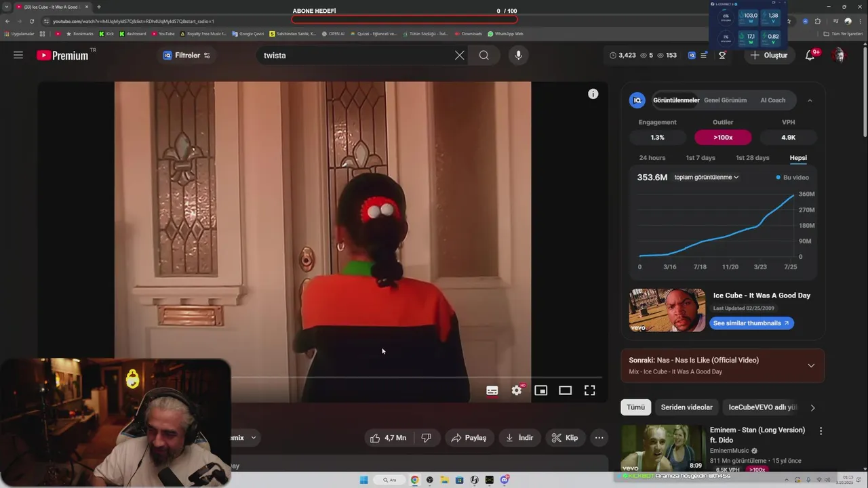
Task: Open the Eminem - Stan video thumbnail
Action: click(x=663, y=448)
